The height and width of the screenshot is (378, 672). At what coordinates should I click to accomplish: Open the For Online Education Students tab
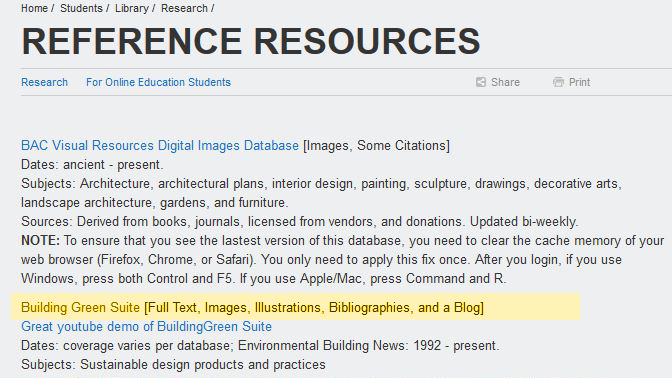coord(158,82)
